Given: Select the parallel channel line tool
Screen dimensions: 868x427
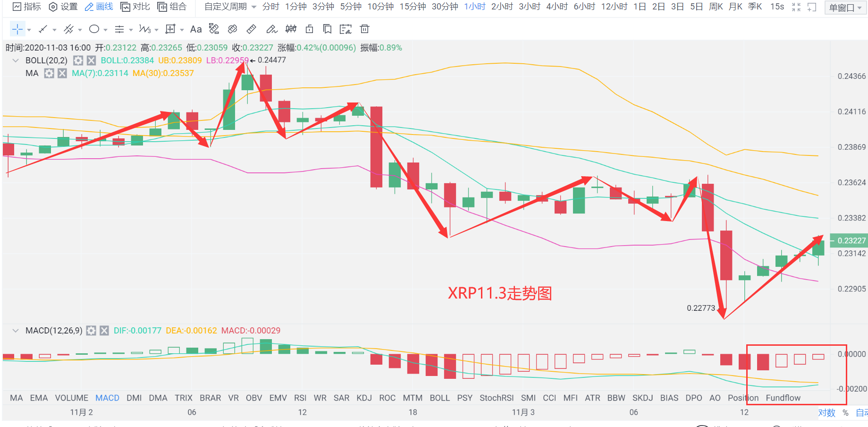Looking at the screenshot, I should coord(68,29).
